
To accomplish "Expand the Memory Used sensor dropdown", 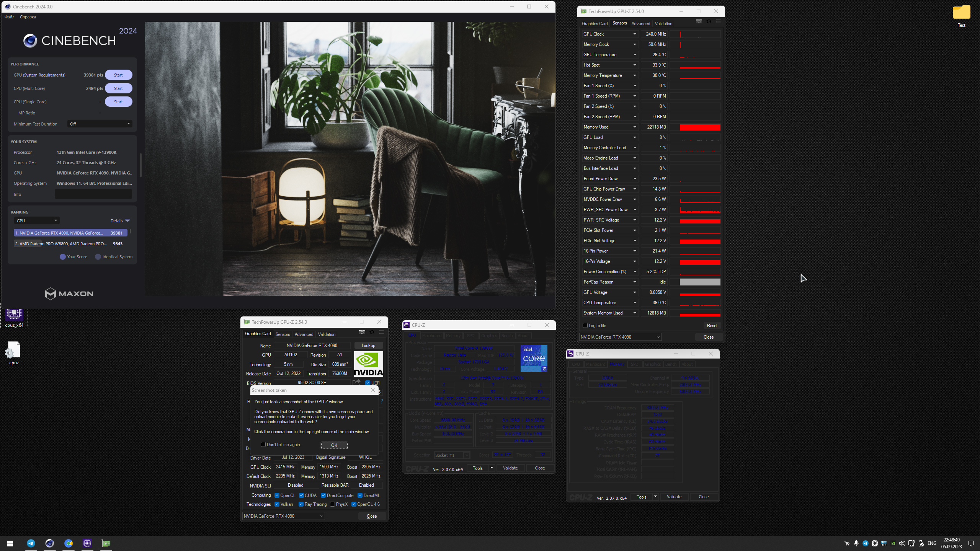I will coord(634,127).
